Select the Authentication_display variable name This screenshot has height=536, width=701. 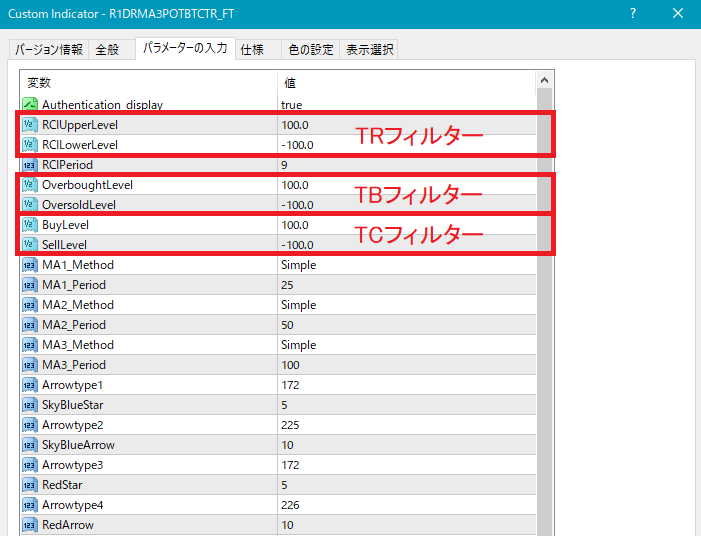(x=102, y=105)
